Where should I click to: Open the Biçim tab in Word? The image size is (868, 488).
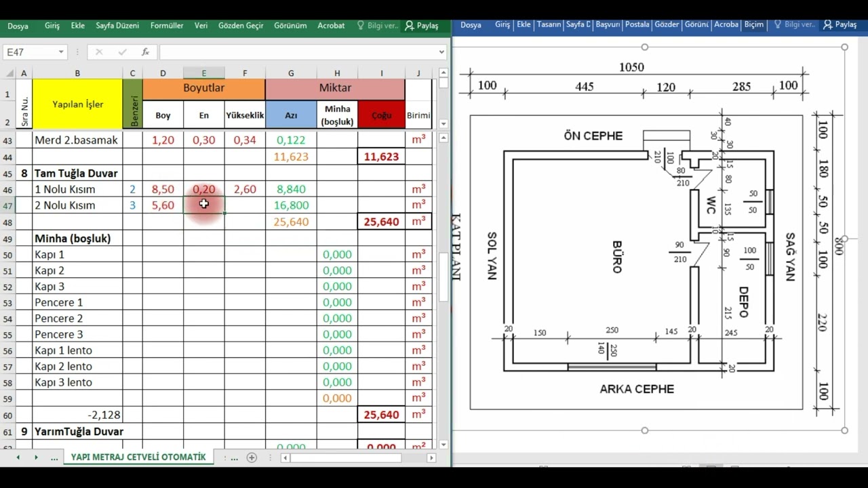(x=754, y=24)
